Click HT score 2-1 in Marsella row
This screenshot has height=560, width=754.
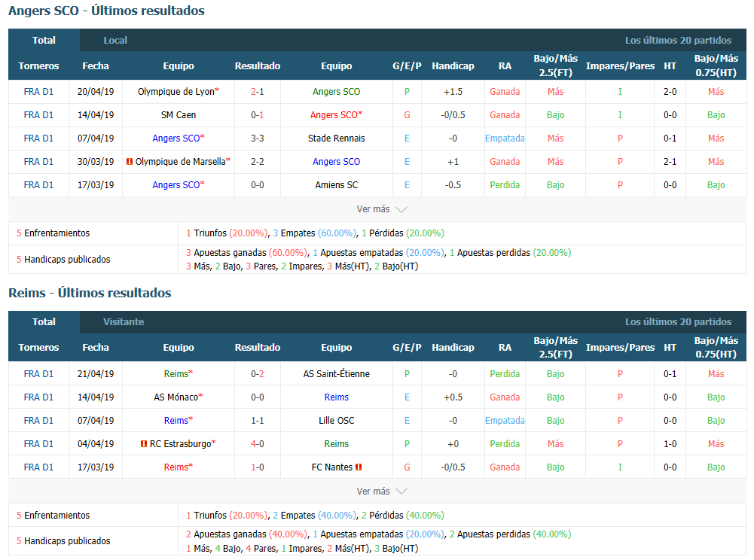670,162
